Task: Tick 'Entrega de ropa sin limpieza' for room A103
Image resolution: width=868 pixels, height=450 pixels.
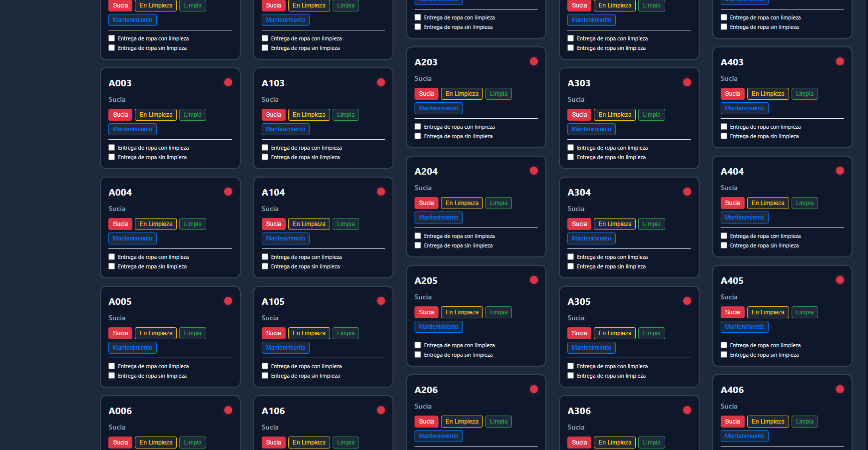Action: (x=265, y=157)
